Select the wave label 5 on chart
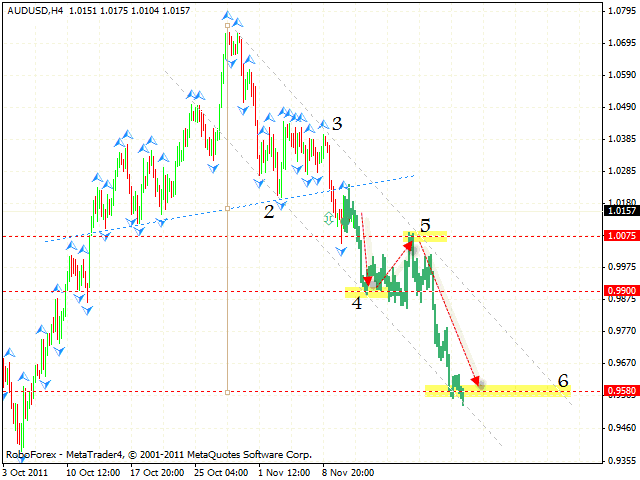The height and width of the screenshot is (480, 640). tap(425, 225)
